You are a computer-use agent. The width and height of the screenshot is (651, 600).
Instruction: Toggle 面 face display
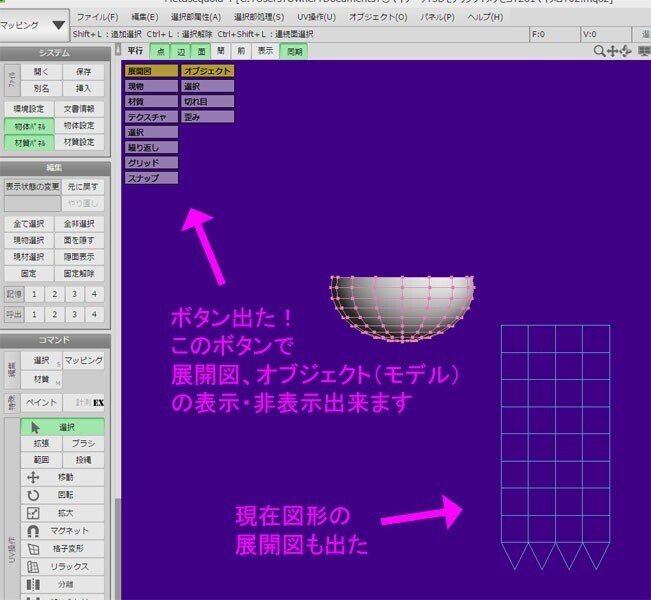click(201, 51)
